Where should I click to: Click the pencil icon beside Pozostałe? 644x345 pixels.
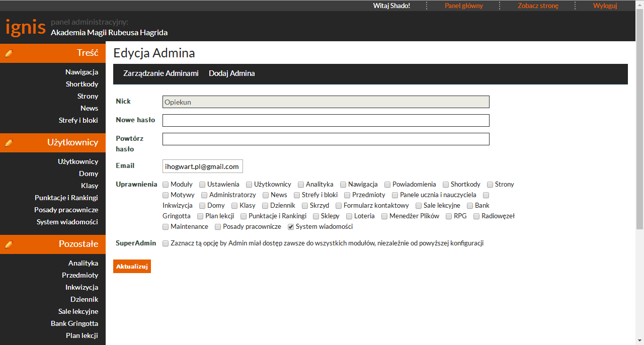click(x=9, y=244)
